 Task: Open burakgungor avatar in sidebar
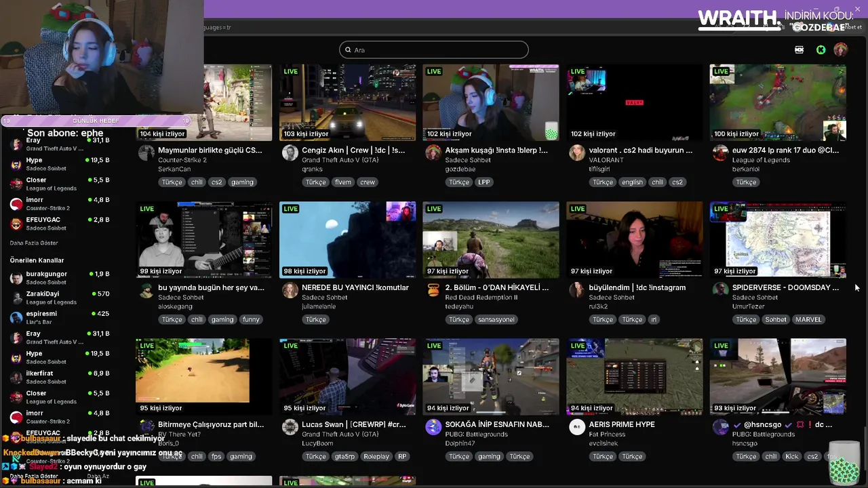(16, 278)
